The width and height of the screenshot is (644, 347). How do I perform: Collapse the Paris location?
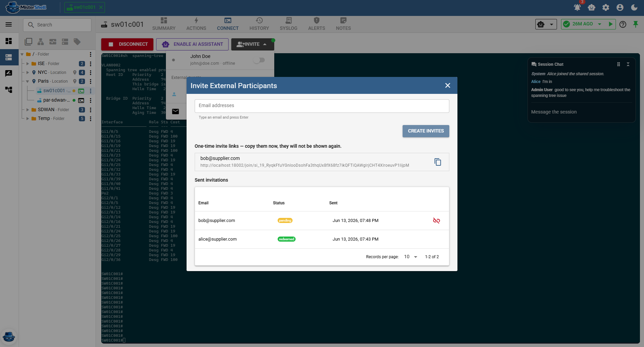[28, 81]
